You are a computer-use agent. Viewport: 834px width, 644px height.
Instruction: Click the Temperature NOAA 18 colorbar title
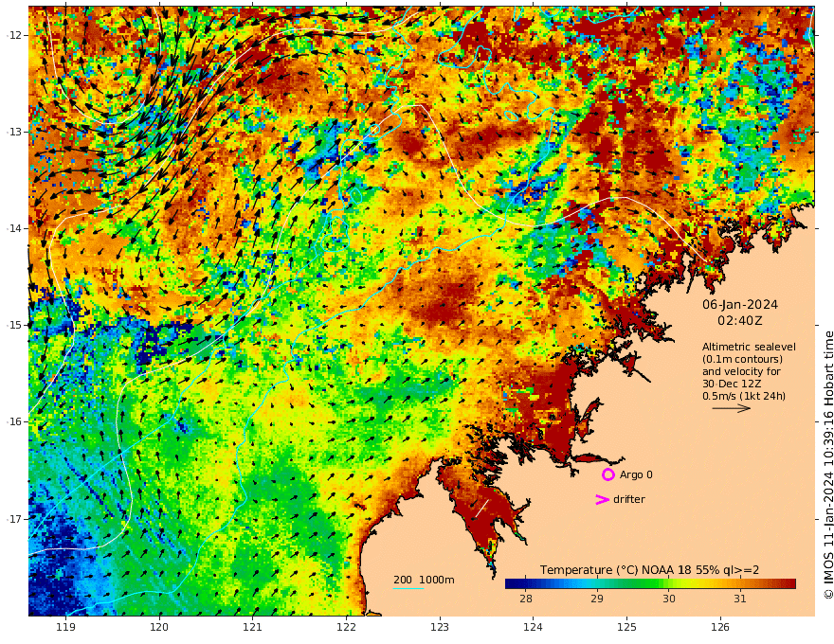point(649,570)
